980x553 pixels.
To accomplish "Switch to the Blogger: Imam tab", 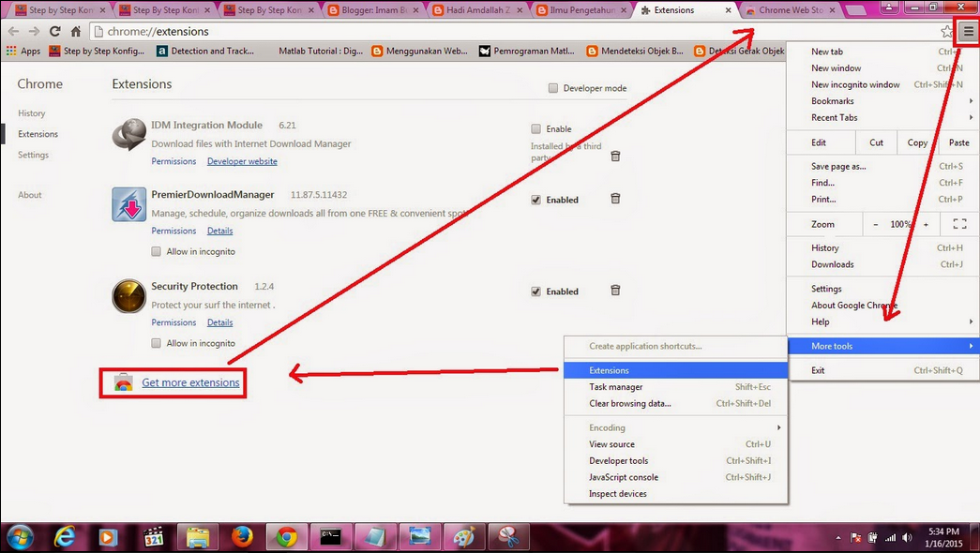I will (374, 10).
